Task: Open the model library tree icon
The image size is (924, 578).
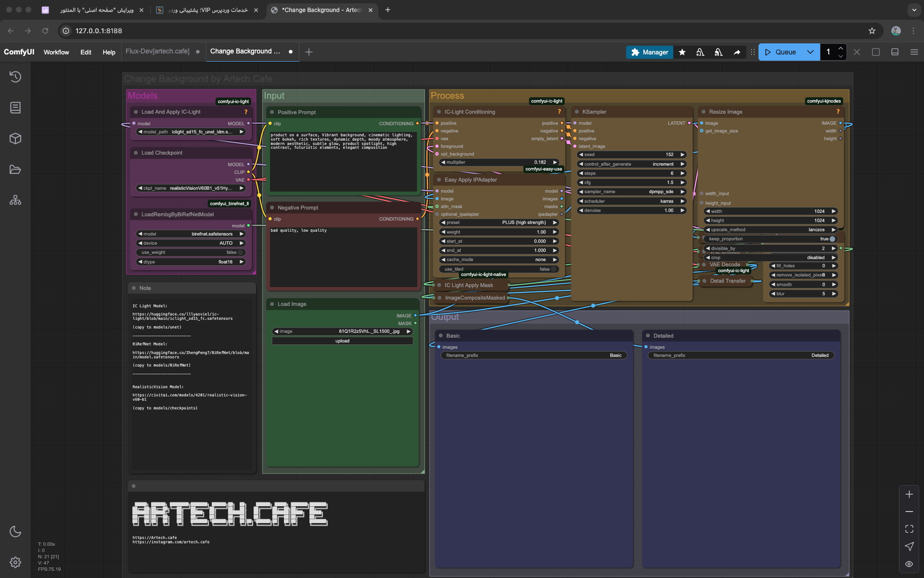Action: (15, 200)
